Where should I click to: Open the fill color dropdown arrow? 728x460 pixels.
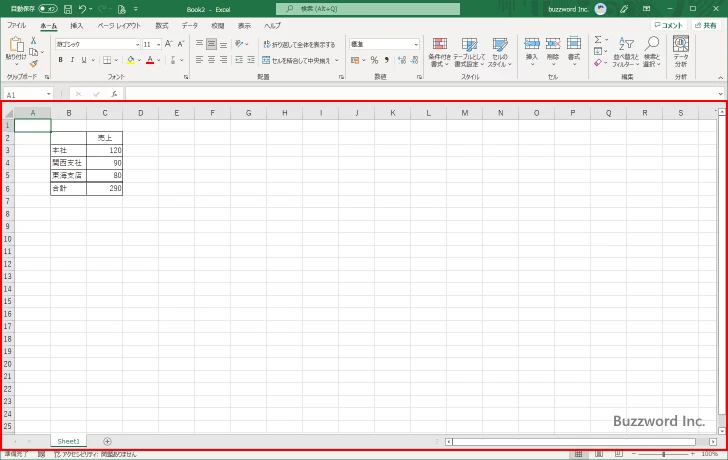139,60
